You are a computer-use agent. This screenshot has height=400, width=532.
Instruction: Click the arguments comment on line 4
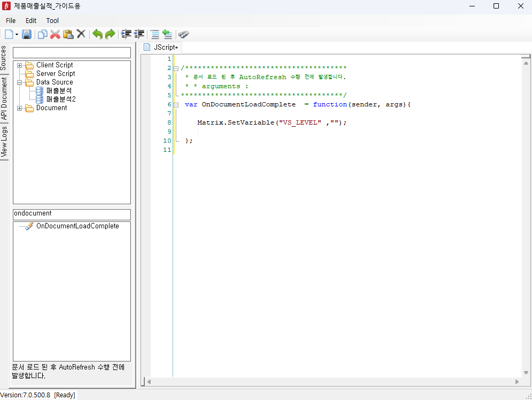point(221,86)
